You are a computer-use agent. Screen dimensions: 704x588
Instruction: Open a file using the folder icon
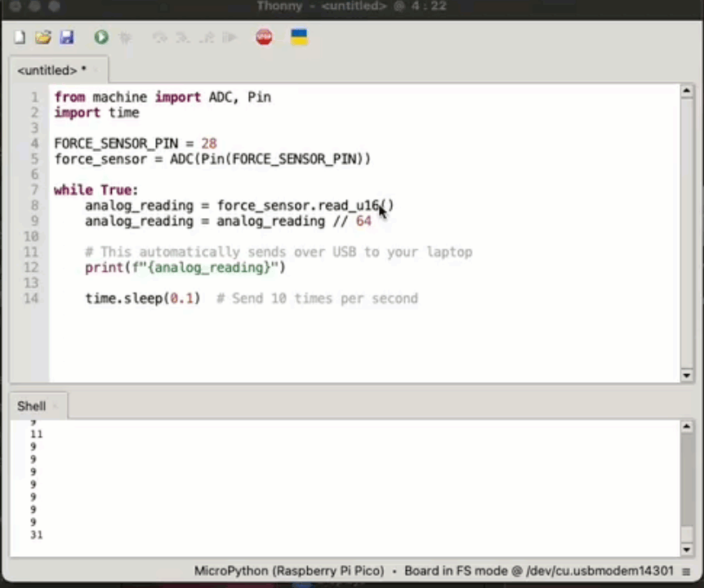click(43, 38)
